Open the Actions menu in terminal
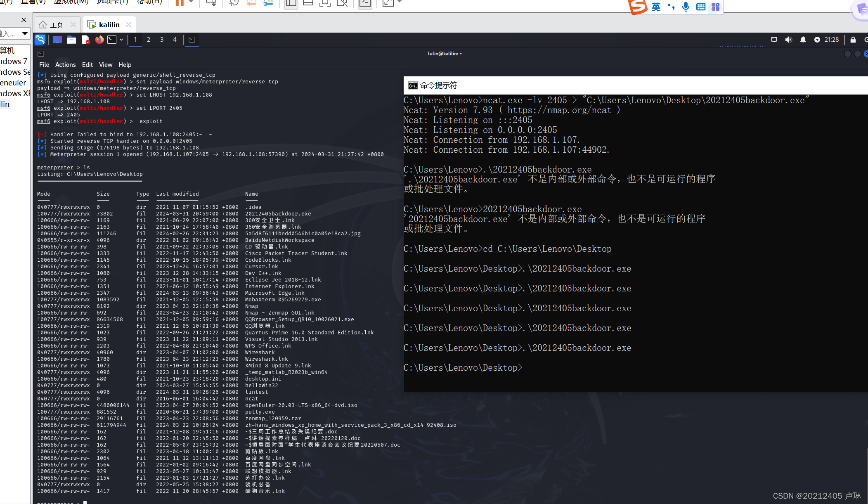868x504 pixels. pos(66,65)
